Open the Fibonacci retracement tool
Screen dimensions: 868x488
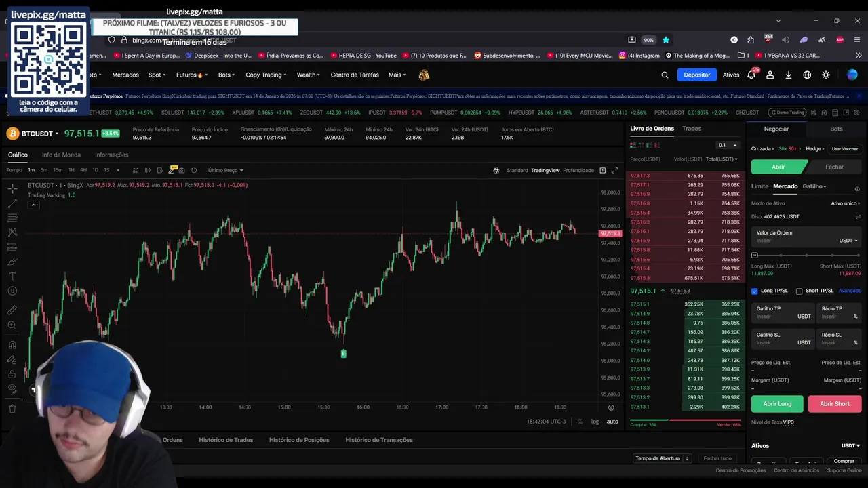pos(12,218)
